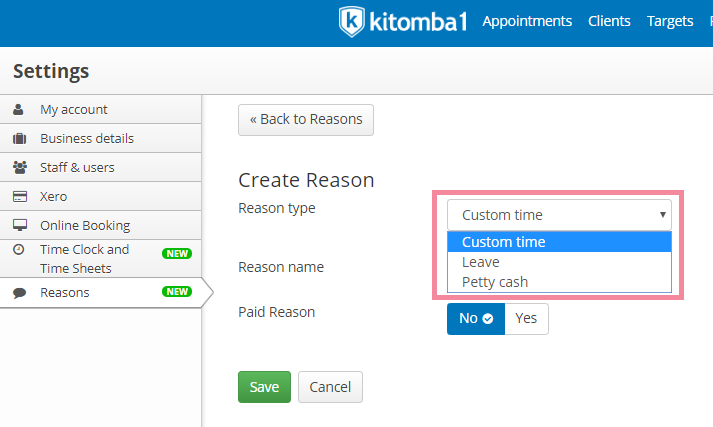Click the speech bubble icon for Reasons

click(20, 292)
